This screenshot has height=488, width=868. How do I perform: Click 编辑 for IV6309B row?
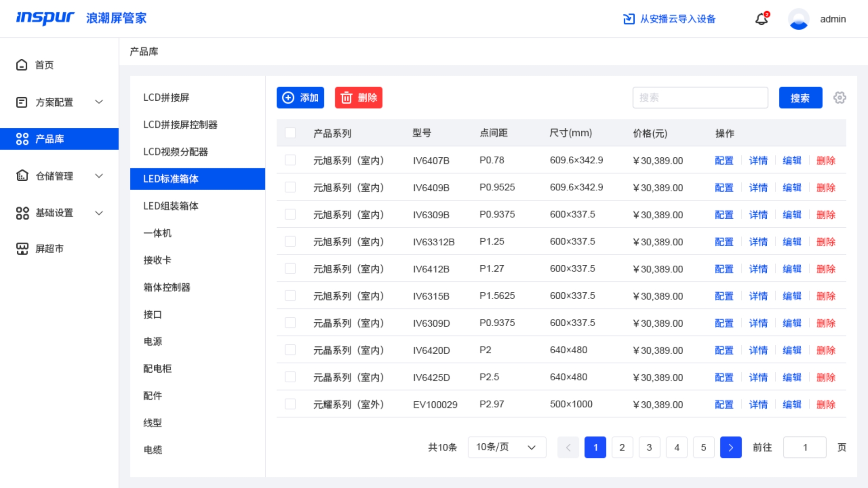coord(792,215)
